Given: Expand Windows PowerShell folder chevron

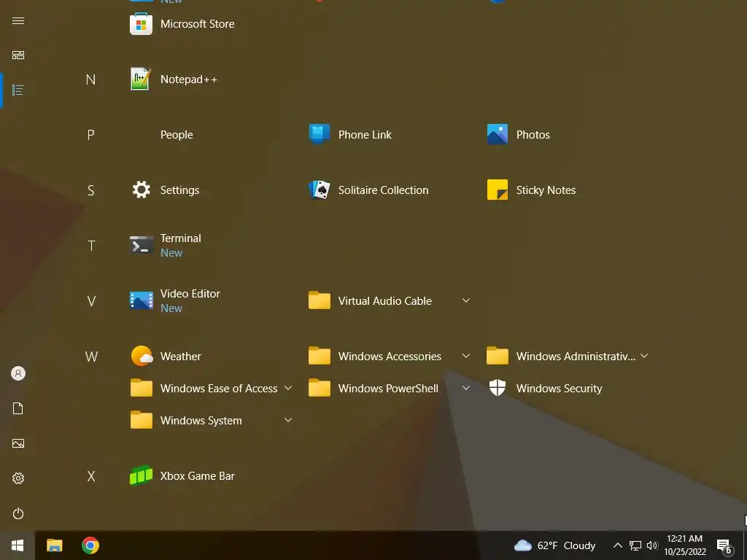Looking at the screenshot, I should click(x=466, y=388).
